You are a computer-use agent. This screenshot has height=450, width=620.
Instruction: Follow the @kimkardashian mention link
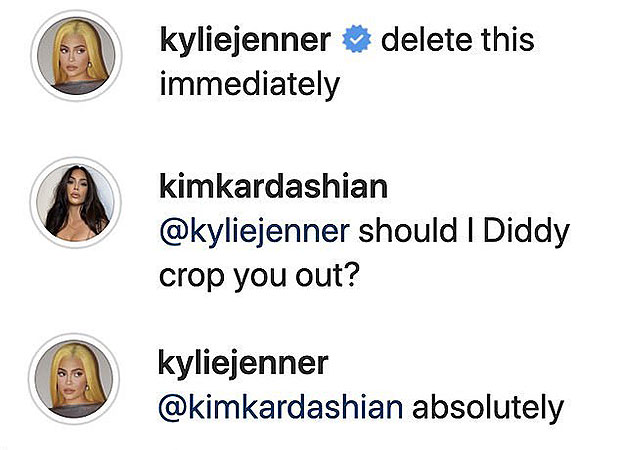pos(281,408)
